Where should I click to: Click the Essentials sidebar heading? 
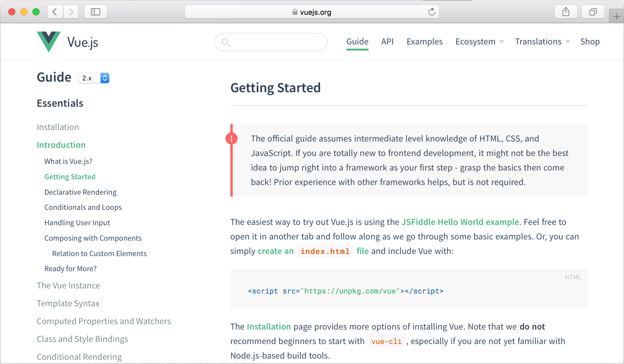coord(60,103)
